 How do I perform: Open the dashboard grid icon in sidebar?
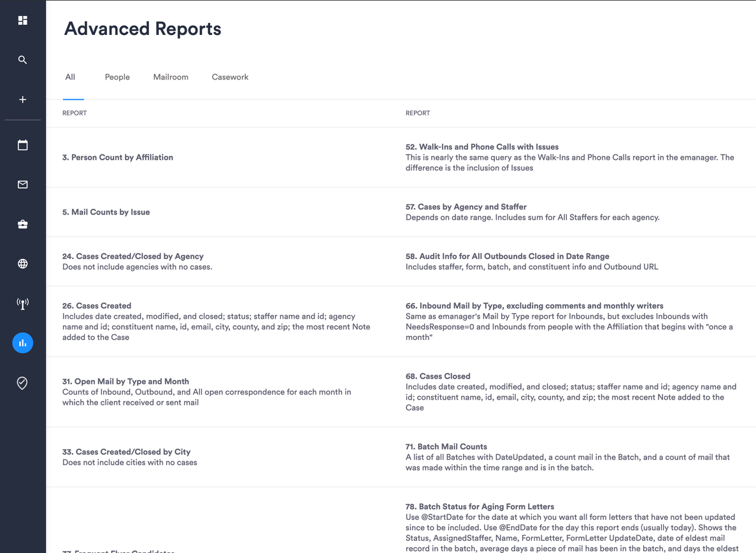22,20
